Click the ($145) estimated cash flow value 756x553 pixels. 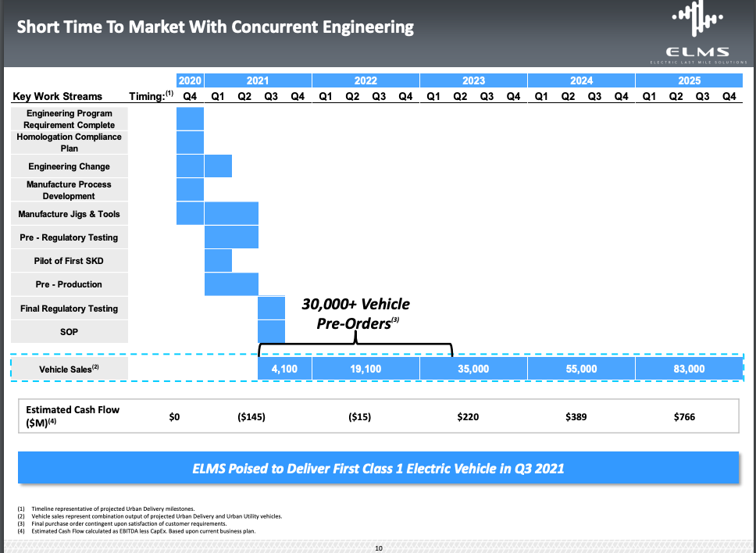[x=251, y=417]
